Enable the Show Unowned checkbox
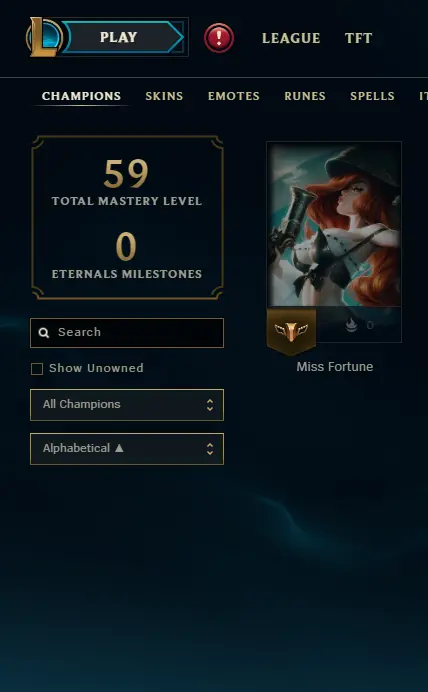The height and width of the screenshot is (692, 428). [37, 369]
